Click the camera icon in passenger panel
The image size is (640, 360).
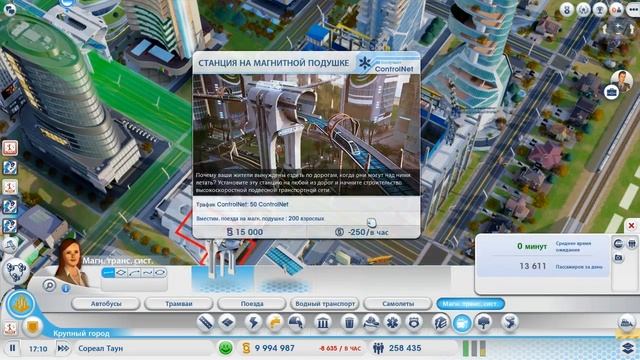click(618, 258)
